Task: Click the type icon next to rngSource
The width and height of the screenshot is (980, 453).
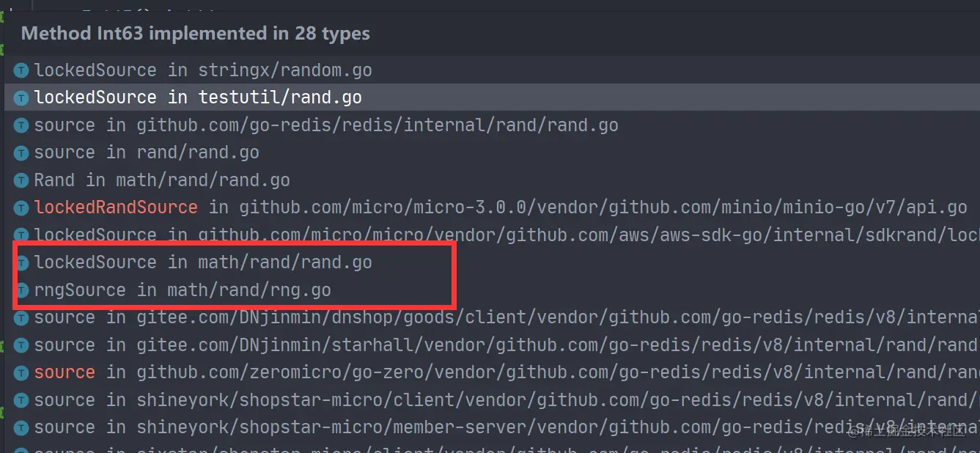Action: [21, 290]
